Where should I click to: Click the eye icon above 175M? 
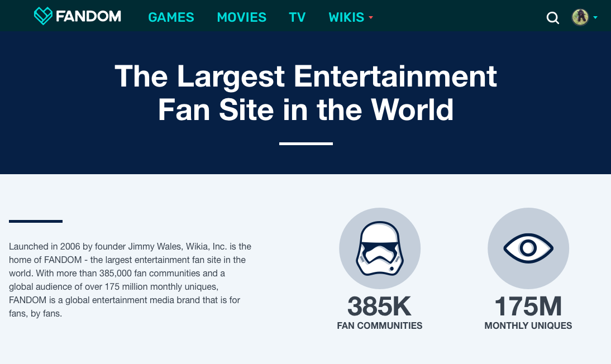click(528, 248)
